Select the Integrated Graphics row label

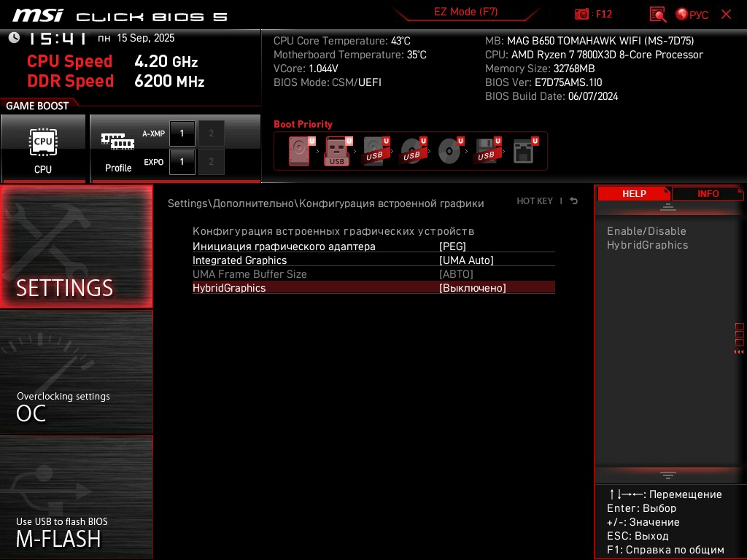239,260
